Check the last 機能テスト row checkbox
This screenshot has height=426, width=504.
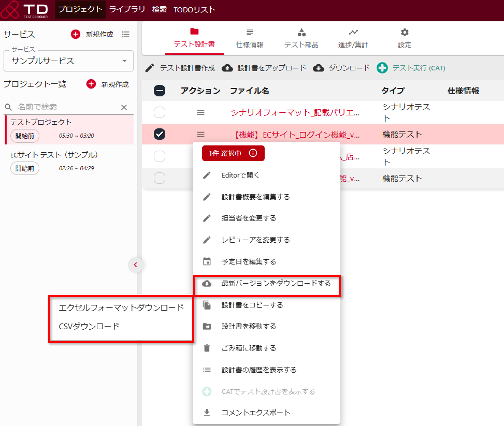(x=159, y=178)
